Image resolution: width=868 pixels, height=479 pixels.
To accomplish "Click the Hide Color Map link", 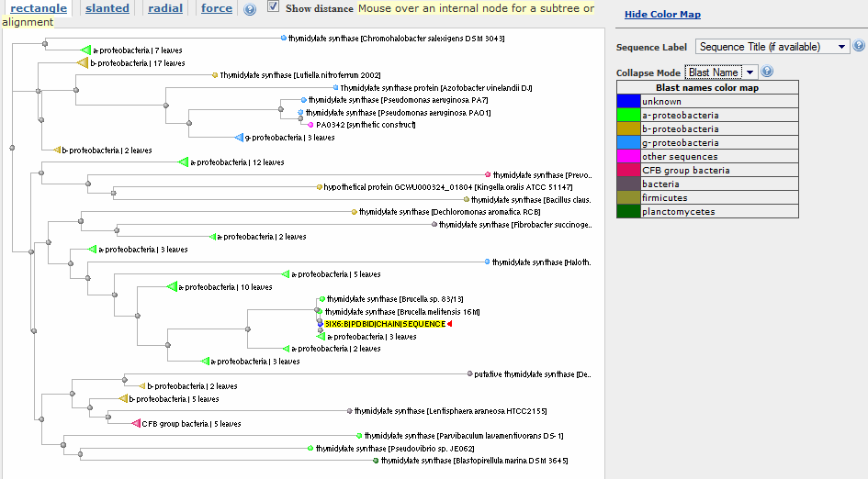I will (x=662, y=15).
